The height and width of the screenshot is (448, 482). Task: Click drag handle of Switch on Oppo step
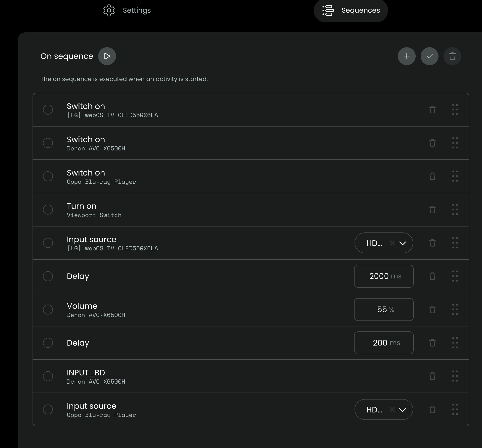[455, 176]
